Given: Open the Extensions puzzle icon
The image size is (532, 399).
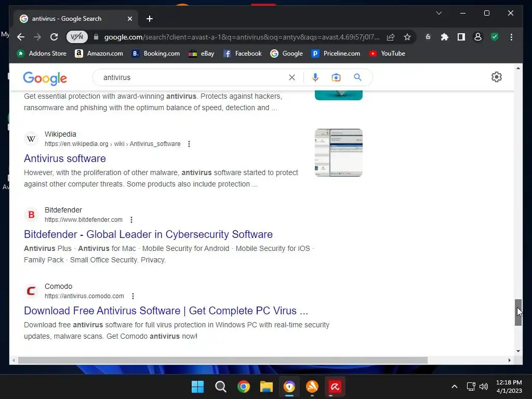Looking at the screenshot, I should click(445, 37).
